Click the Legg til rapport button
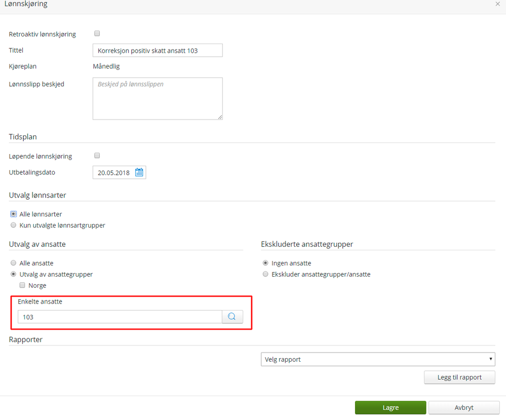 tap(459, 377)
